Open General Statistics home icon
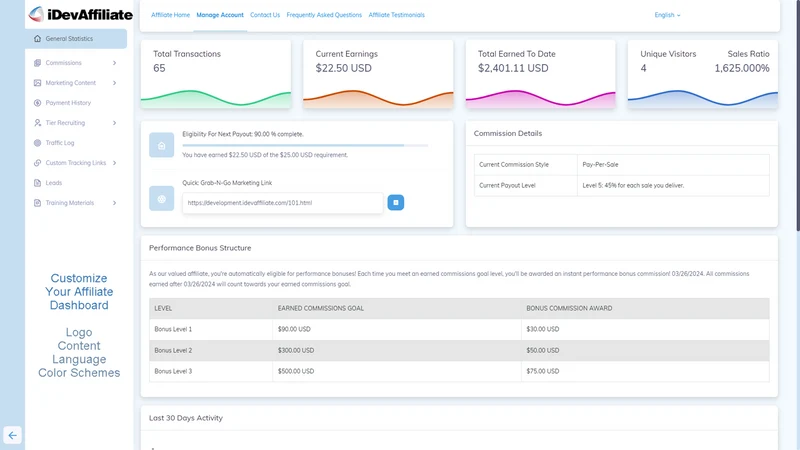Image resolution: width=800 pixels, height=450 pixels. (x=37, y=39)
